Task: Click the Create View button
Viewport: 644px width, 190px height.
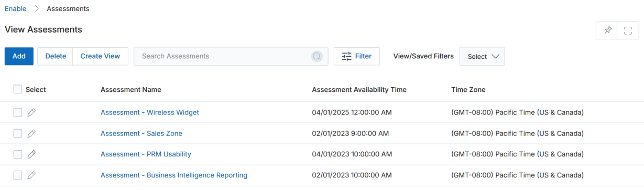Action: point(100,56)
